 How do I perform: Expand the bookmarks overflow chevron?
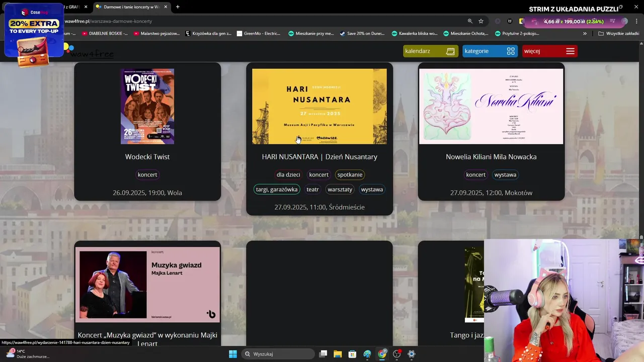(585, 34)
